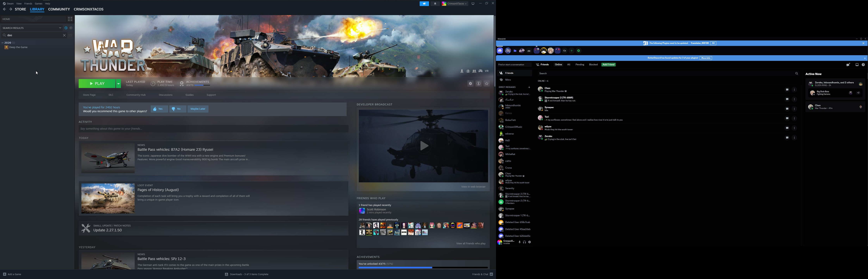This screenshot has width=868, height=279.
Task: Click Explore Discoverable Servers compass icon
Action: 579,51
